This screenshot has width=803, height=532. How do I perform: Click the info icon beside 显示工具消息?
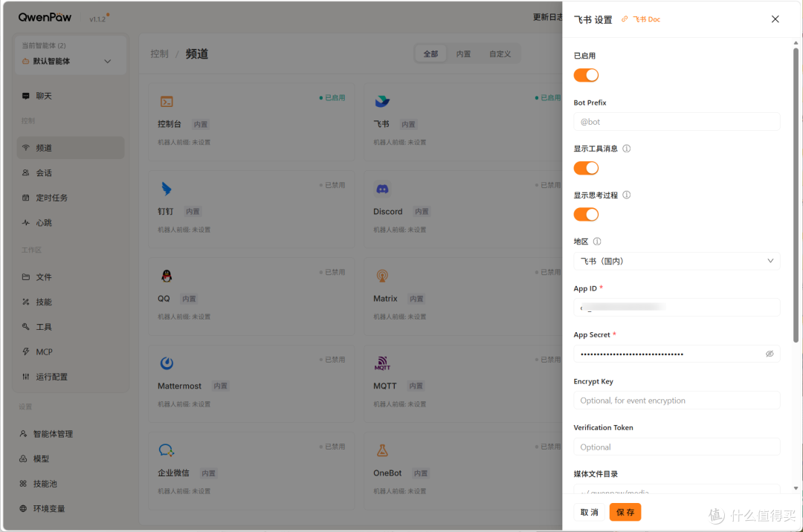coord(626,149)
